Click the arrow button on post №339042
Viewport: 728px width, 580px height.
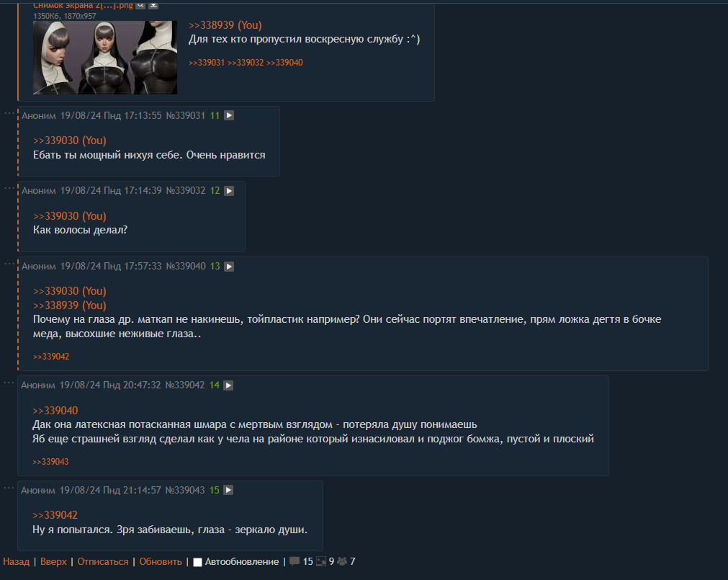[x=228, y=385]
